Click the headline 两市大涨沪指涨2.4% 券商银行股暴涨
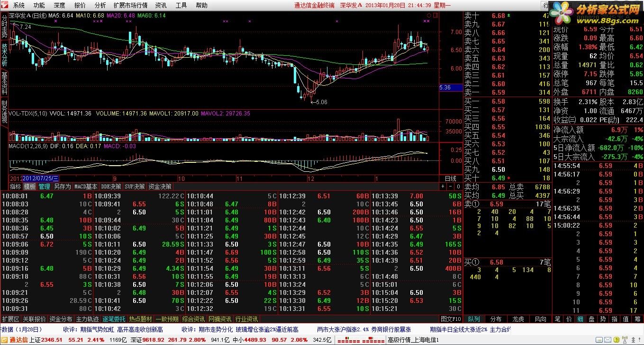Image resolution: width=644 pixels, height=345 pixels. (364, 329)
